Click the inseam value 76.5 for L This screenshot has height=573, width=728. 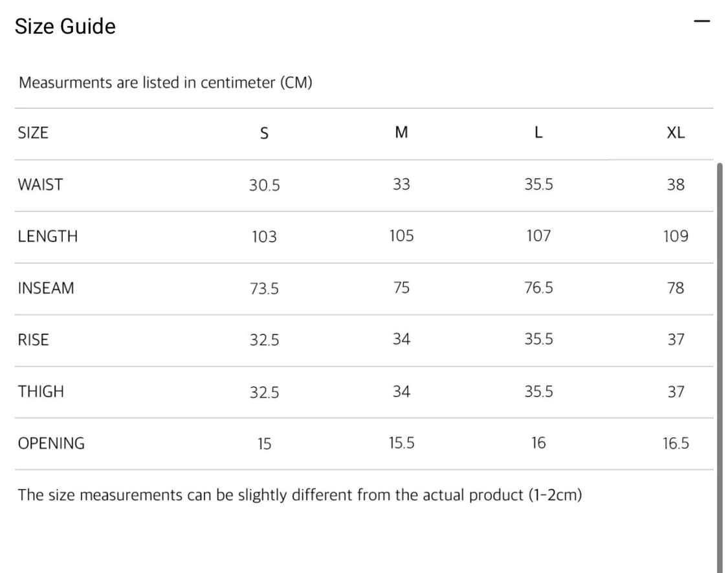[x=538, y=288]
